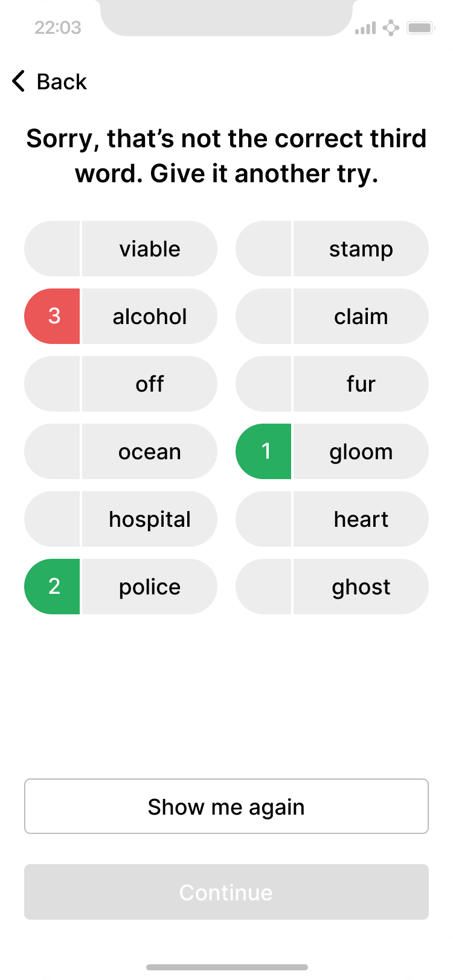This screenshot has height=980, width=453.
Task: Select the word "stamp"
Action: [361, 249]
